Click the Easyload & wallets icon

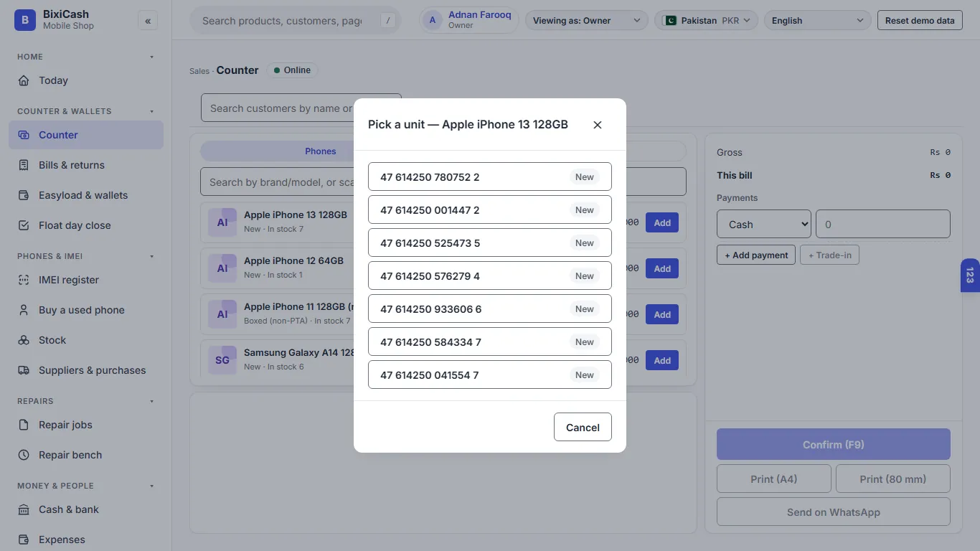[24, 195]
